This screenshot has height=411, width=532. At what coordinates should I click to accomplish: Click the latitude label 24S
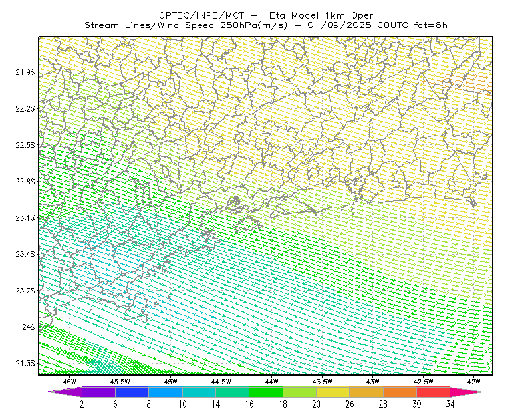(x=29, y=327)
